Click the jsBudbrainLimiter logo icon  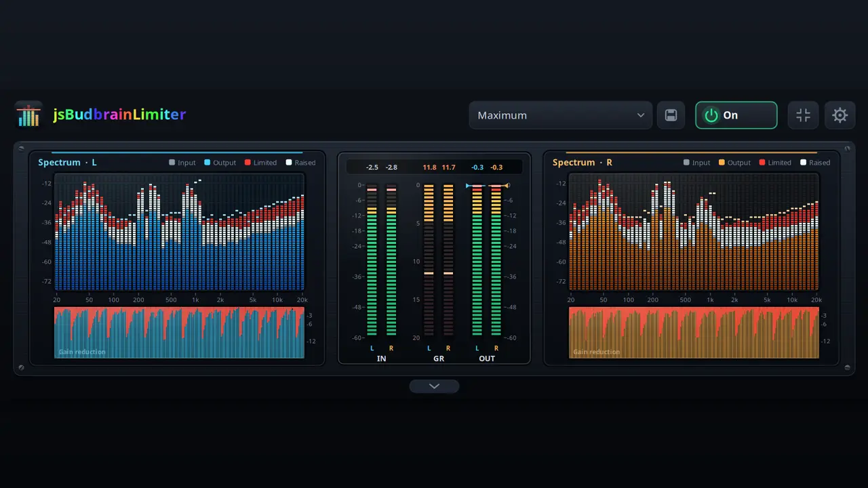pos(28,115)
